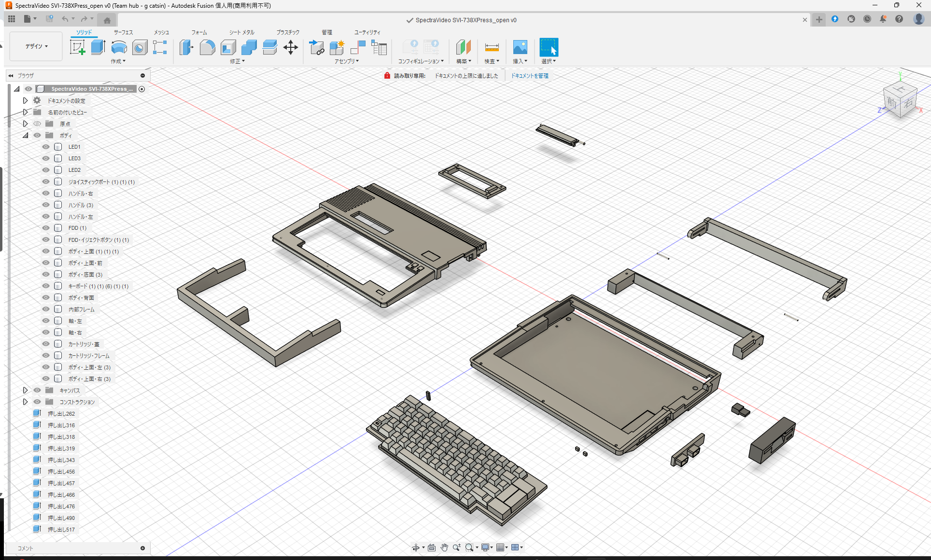Select the Create Sketch tool
This screenshot has height=560, width=931.
[x=77, y=47]
